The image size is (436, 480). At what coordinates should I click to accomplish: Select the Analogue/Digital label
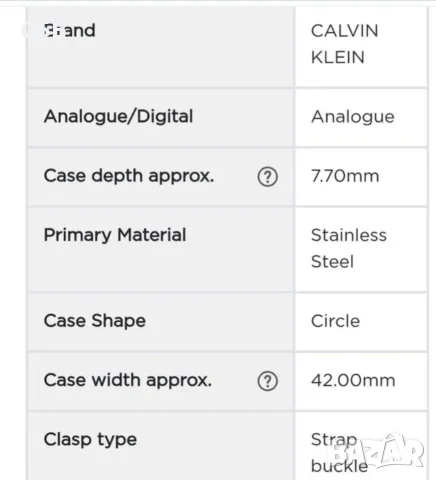click(118, 117)
